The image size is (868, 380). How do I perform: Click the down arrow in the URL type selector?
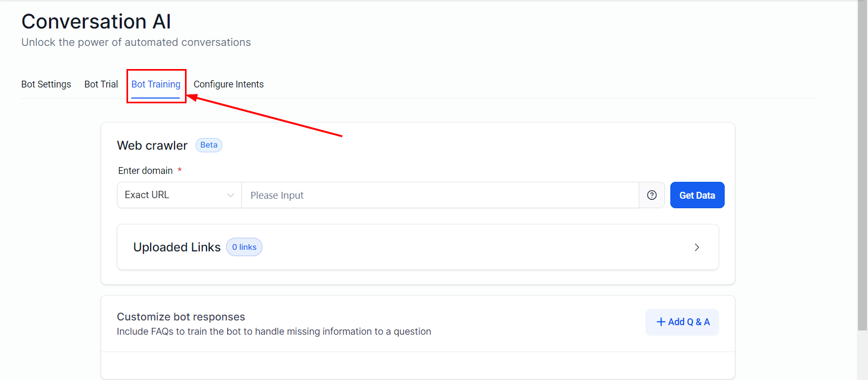tap(230, 195)
